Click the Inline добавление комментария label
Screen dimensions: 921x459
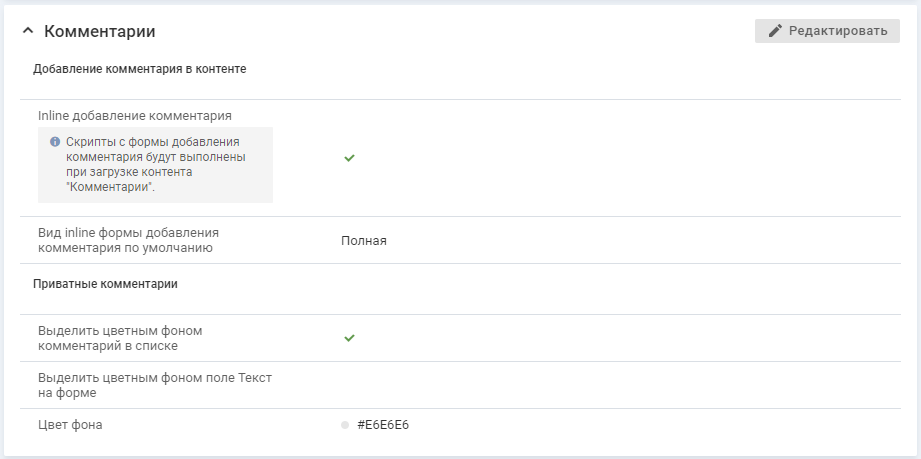[135, 116]
